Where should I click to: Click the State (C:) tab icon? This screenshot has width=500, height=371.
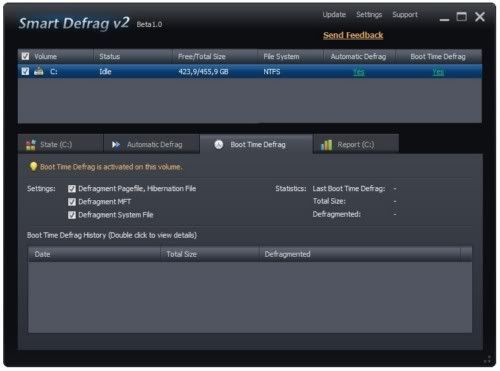[x=31, y=145]
